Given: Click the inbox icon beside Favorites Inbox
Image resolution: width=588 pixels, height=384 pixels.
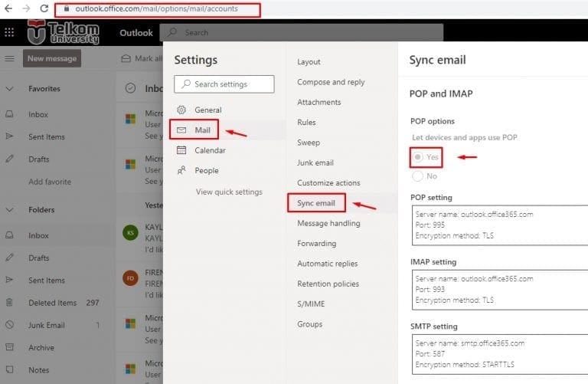Looking at the screenshot, I should (9, 114).
